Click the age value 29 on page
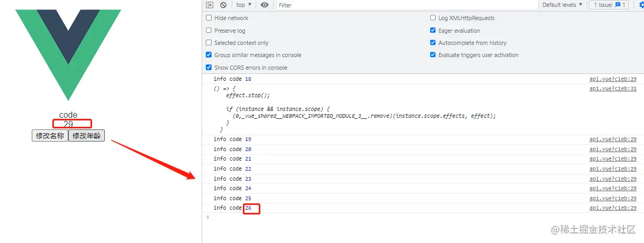644x243 pixels. 68,124
